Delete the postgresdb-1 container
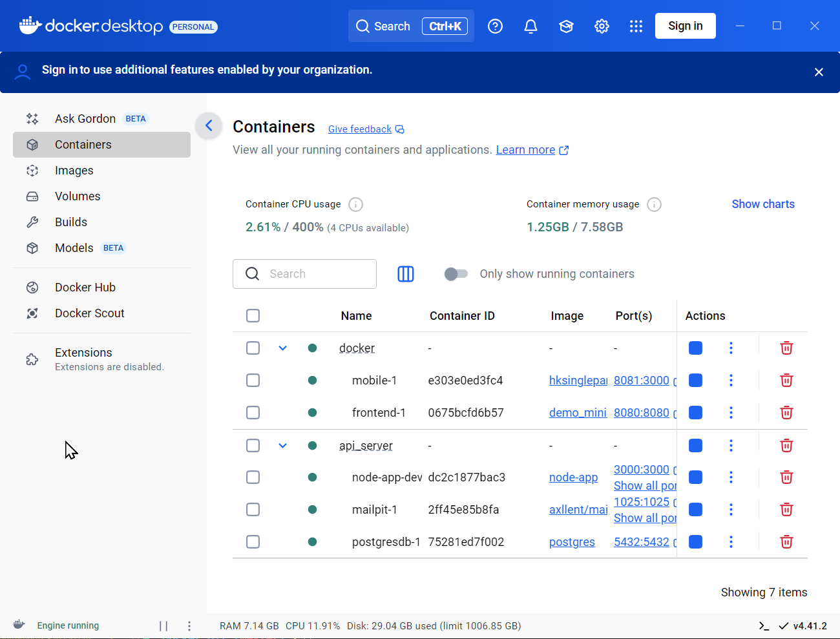Viewport: 840px width, 639px height. (x=786, y=542)
